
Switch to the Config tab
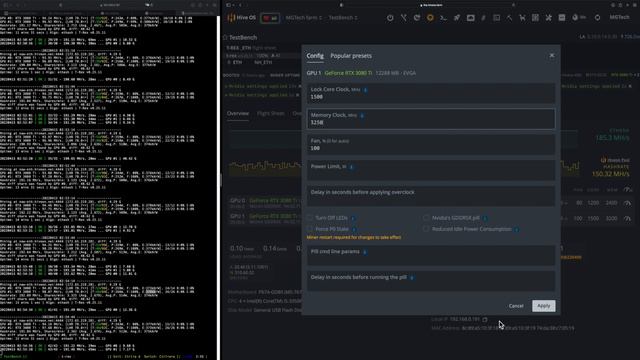click(315, 56)
